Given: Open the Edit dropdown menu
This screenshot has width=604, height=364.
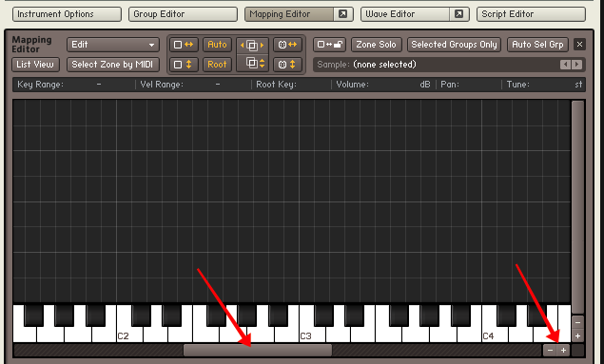Looking at the screenshot, I should 113,45.
